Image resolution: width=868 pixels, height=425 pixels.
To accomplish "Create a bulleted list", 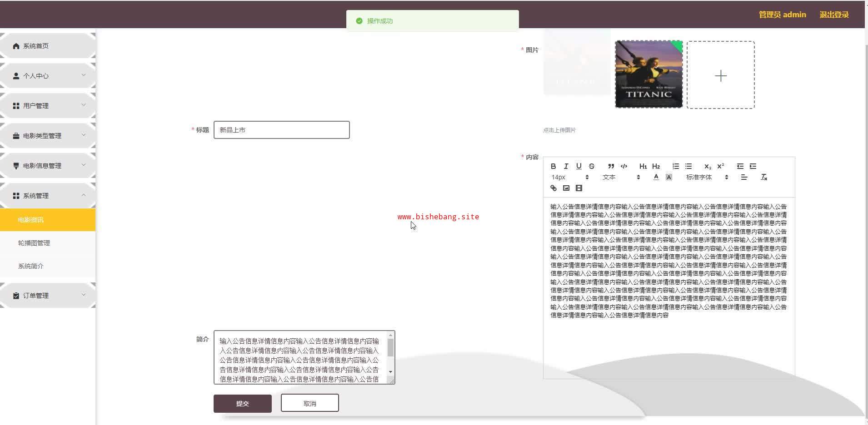I will coord(688,166).
